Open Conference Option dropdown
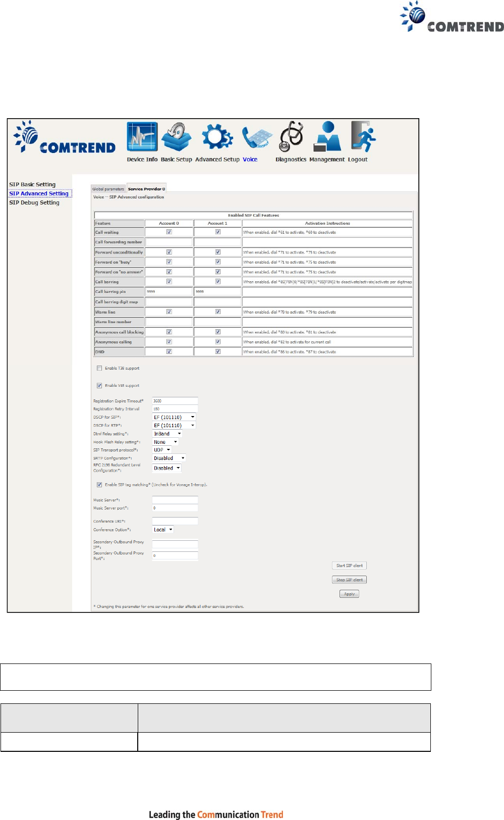 click(163, 530)
